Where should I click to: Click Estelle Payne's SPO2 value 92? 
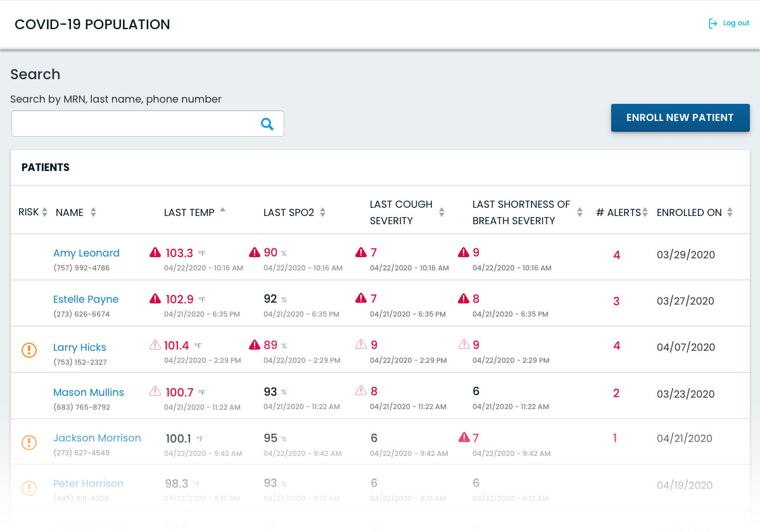pyautogui.click(x=270, y=299)
